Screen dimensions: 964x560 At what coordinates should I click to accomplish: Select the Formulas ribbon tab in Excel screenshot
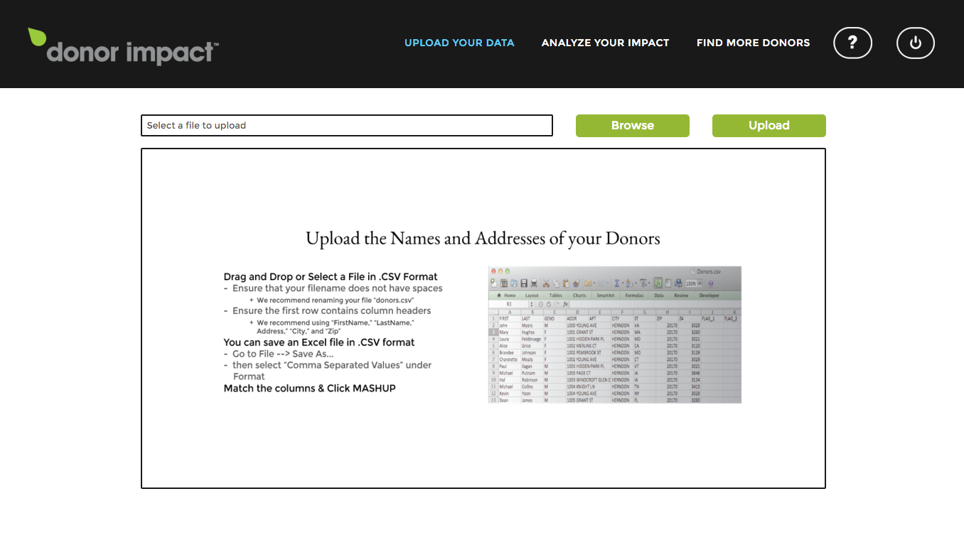pyautogui.click(x=633, y=295)
